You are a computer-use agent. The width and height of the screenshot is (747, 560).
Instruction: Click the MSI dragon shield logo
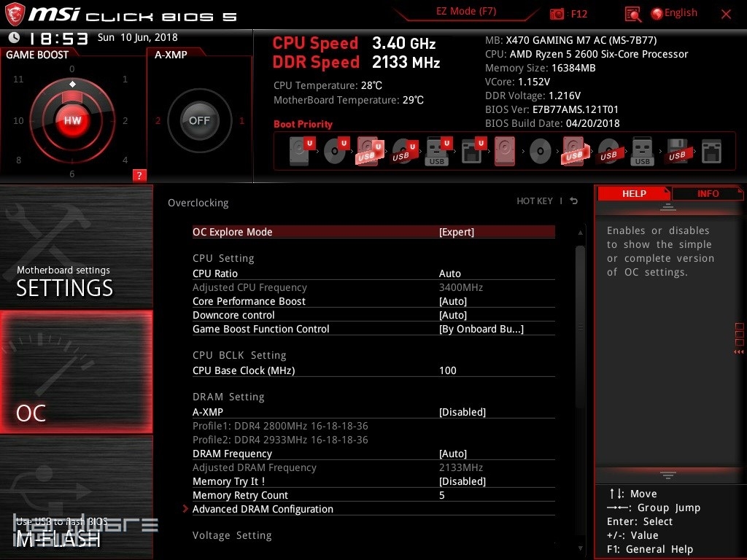pyautogui.click(x=15, y=14)
